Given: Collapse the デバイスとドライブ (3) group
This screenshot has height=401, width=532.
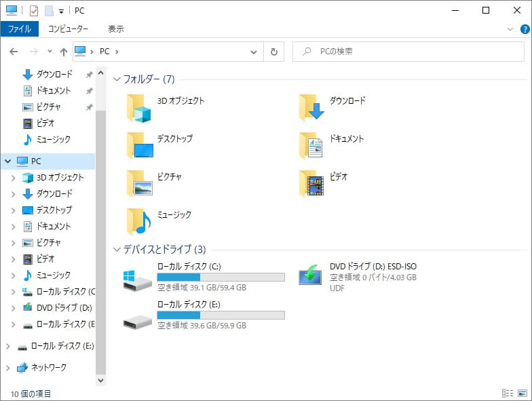Looking at the screenshot, I should tap(117, 250).
